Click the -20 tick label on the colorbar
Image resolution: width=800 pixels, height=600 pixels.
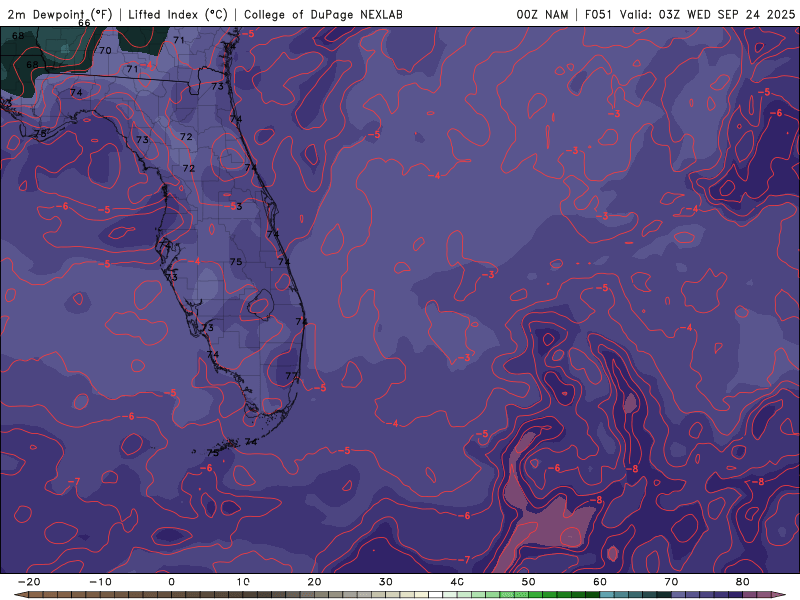pyautogui.click(x=29, y=582)
